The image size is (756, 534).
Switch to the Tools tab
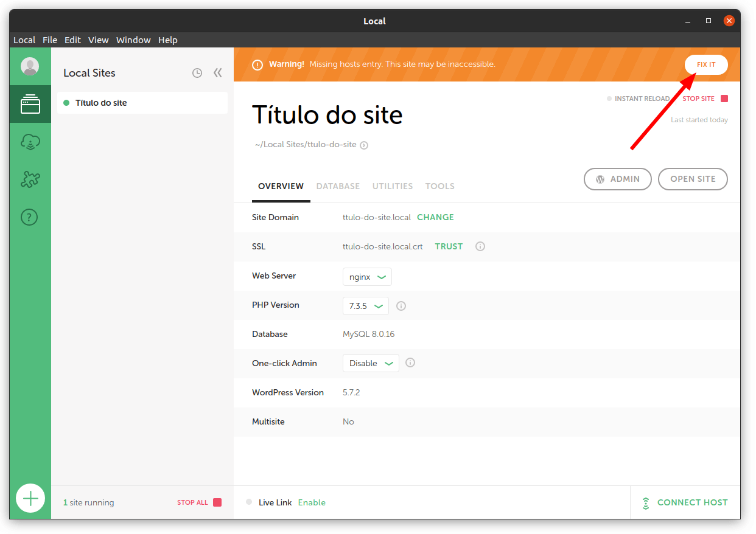click(440, 186)
